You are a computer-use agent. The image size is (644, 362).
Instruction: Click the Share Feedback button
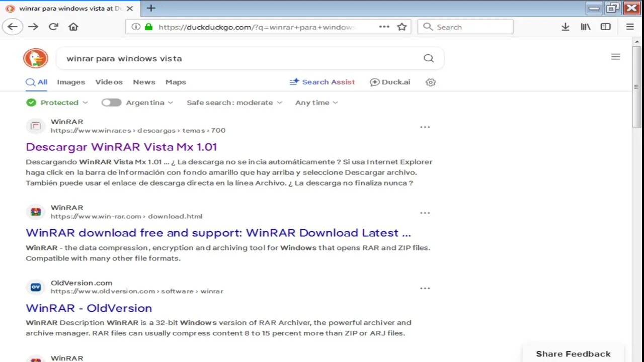[x=573, y=354]
